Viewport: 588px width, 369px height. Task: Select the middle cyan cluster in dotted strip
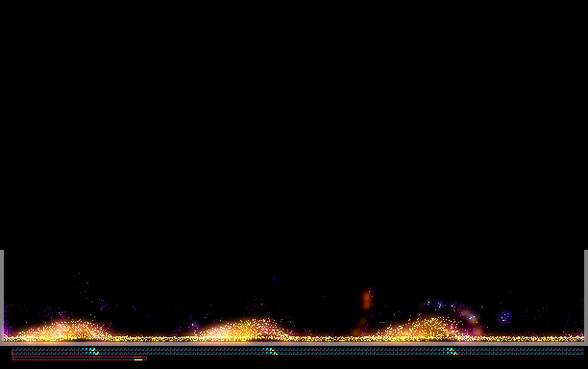click(x=271, y=351)
